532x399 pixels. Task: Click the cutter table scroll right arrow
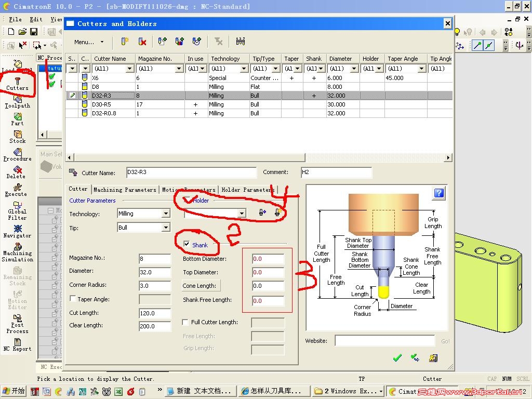(x=448, y=157)
